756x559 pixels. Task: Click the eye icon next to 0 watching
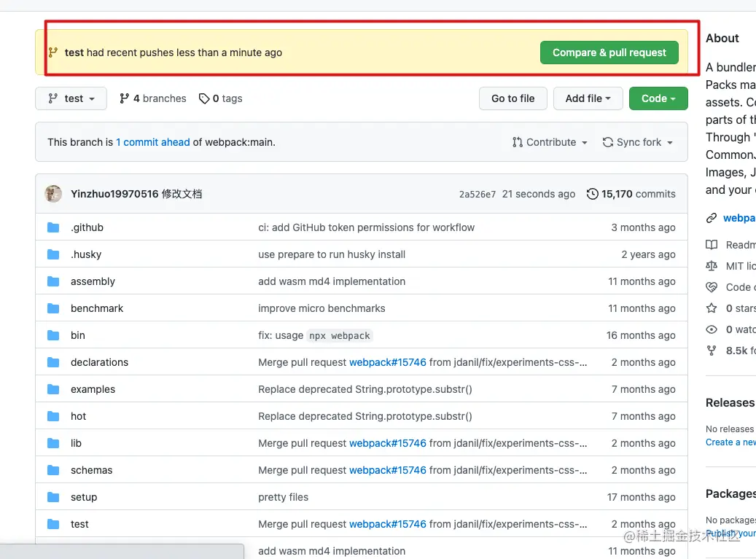pos(711,329)
